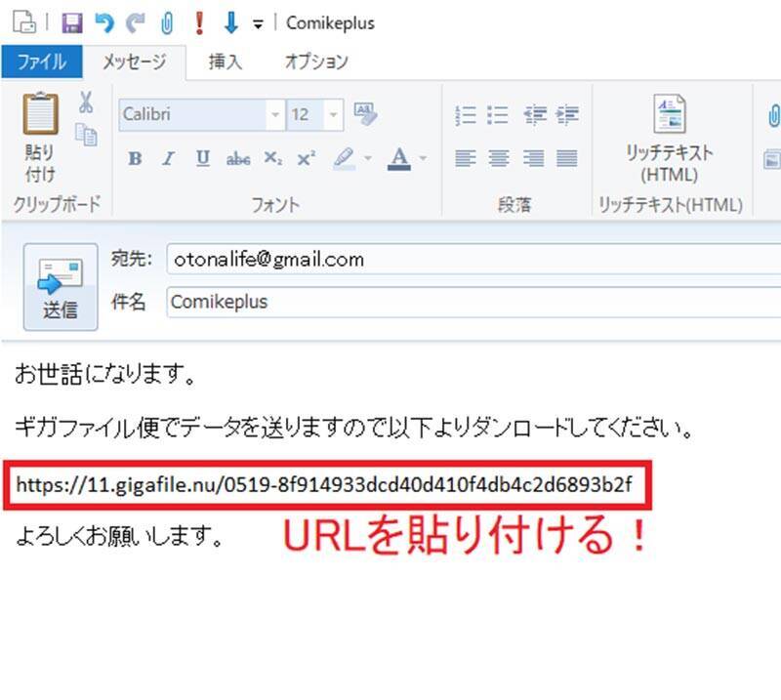The image size is (781, 700).
Task: Switch to the メッセージ tab
Action: pyautogui.click(x=134, y=62)
